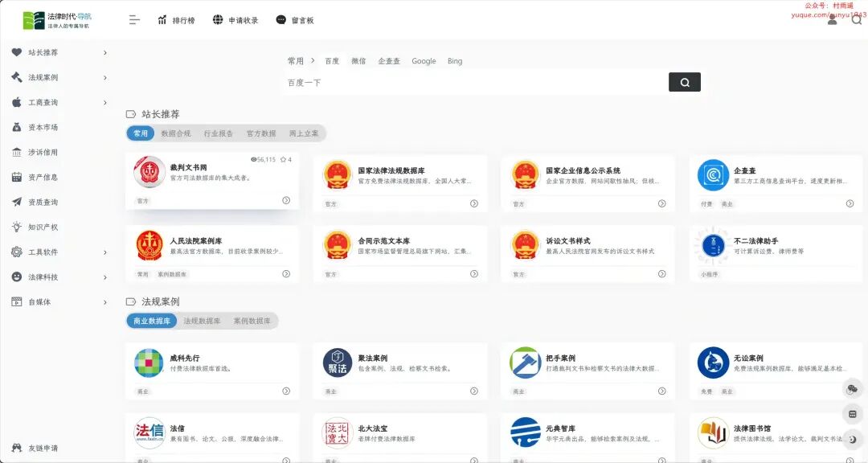This screenshot has width=868, height=463.
Task: Click the video icon for 自媒体
Action: click(x=17, y=301)
